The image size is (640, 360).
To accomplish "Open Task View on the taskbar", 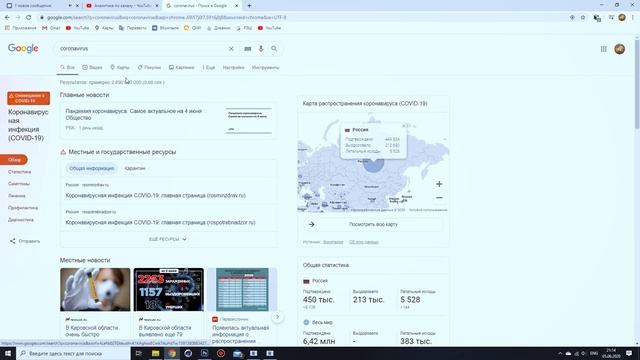I will tap(139, 353).
